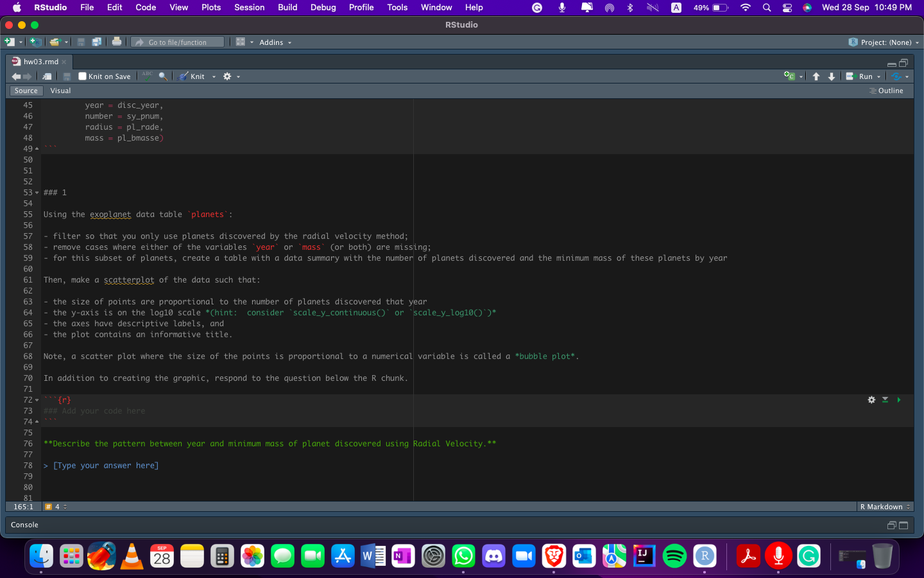Run all chunks above icon in chunk 72
The height and width of the screenshot is (578, 924).
click(885, 399)
